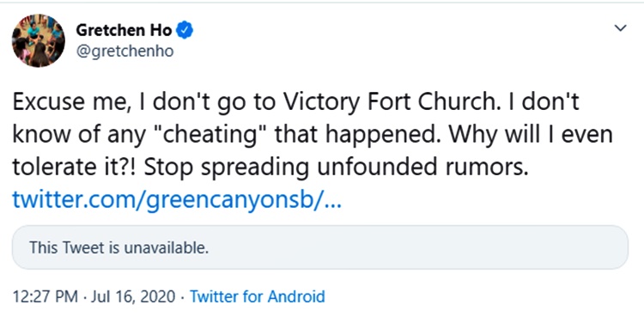Image resolution: width=644 pixels, height=323 pixels.
Task: Open Gretchen Ho's profile picture
Action: (x=38, y=40)
